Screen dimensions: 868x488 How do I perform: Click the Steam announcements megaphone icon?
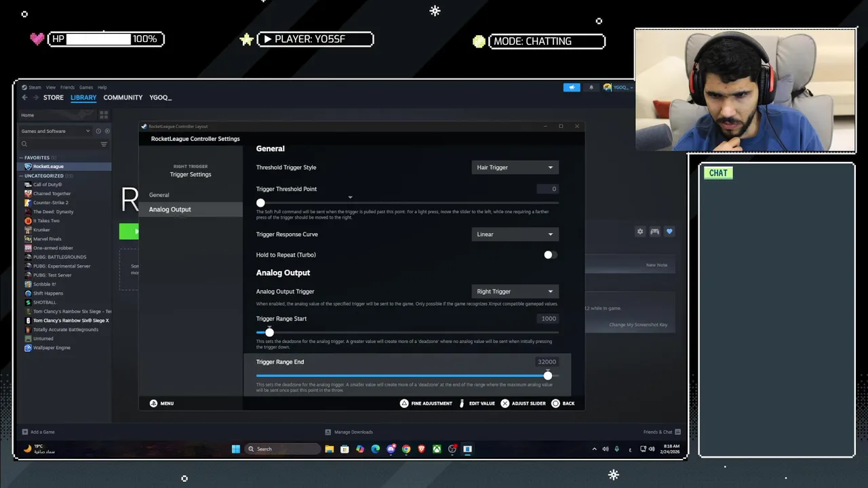click(x=572, y=87)
